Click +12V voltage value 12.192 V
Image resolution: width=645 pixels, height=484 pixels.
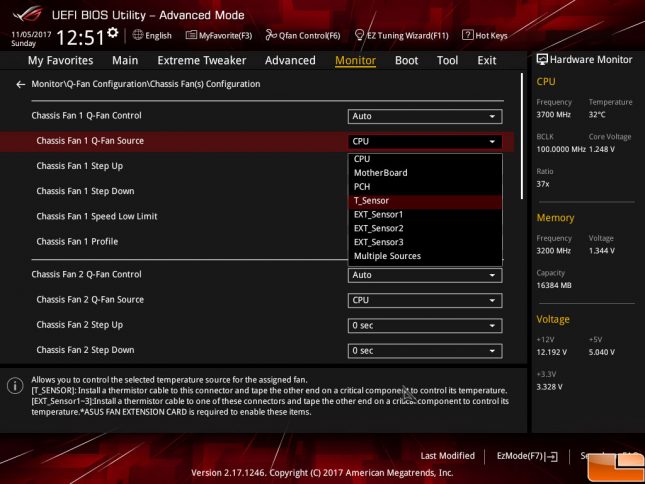[552, 352]
